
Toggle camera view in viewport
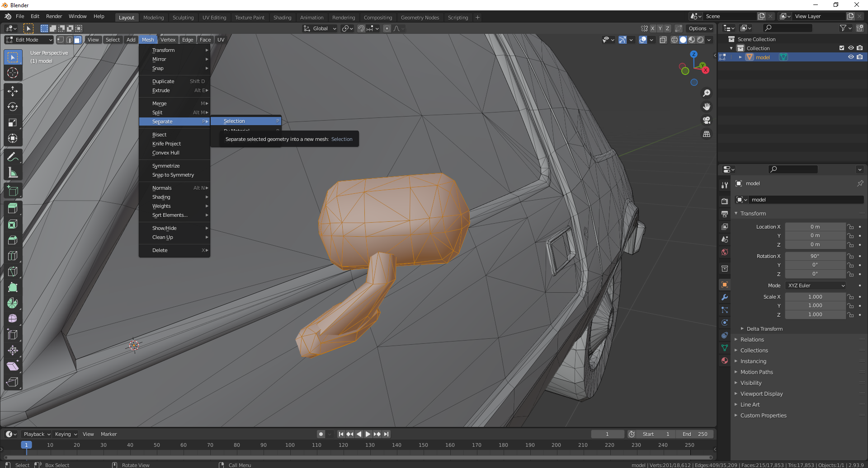click(706, 121)
